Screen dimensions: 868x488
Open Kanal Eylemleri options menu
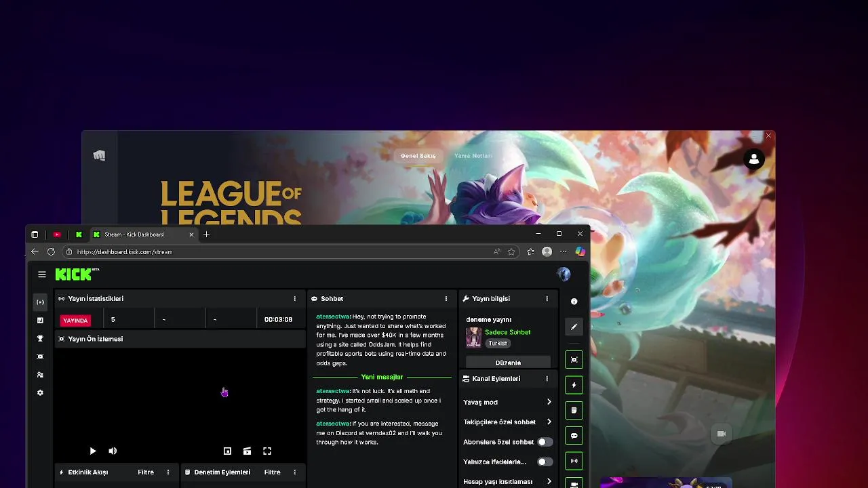[x=547, y=379]
